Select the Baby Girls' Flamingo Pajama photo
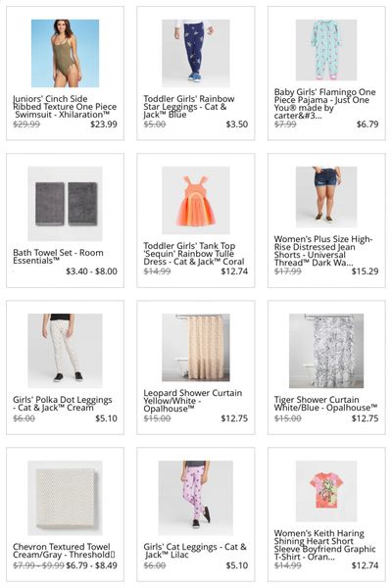The height and width of the screenshot is (588, 392). (x=326, y=50)
